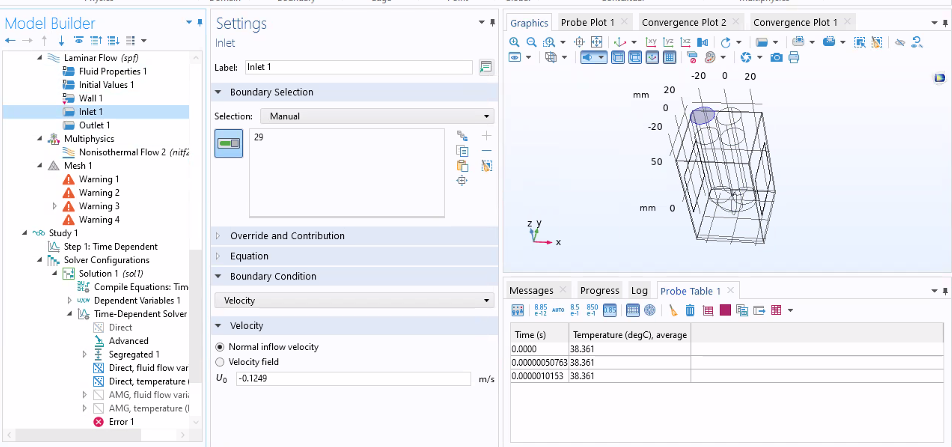Take a graphics snapshot with camera icon
Screen dimensions: 952x447
777,58
